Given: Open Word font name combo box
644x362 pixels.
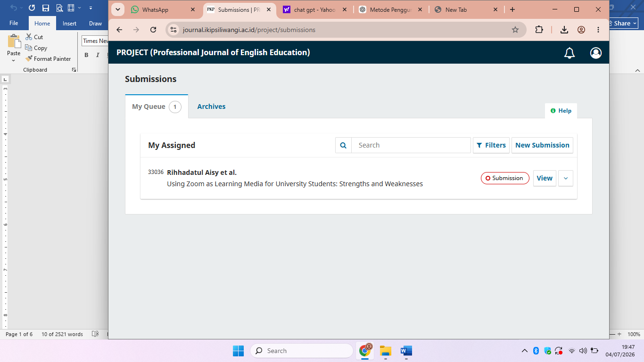Looking at the screenshot, I should coord(95,41).
